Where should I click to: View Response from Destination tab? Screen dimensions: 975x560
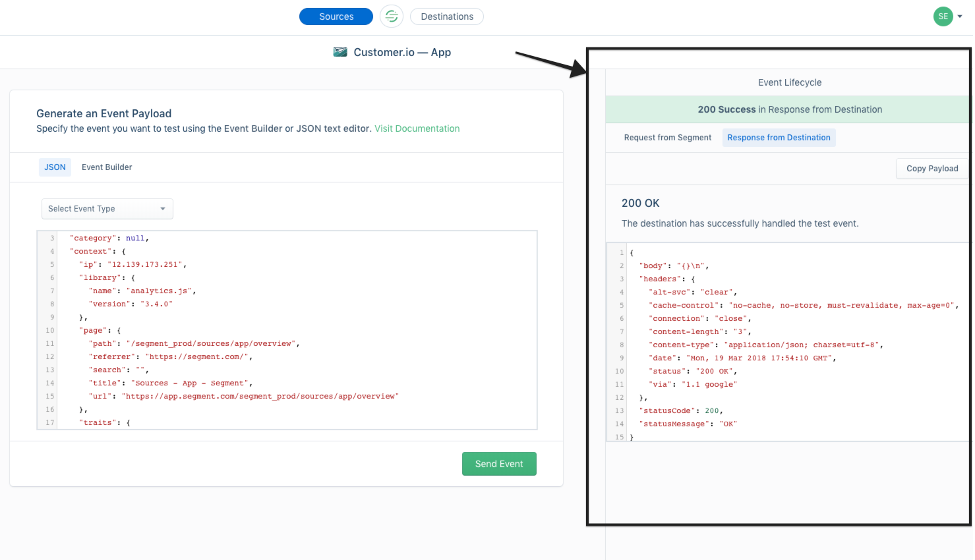[779, 138]
